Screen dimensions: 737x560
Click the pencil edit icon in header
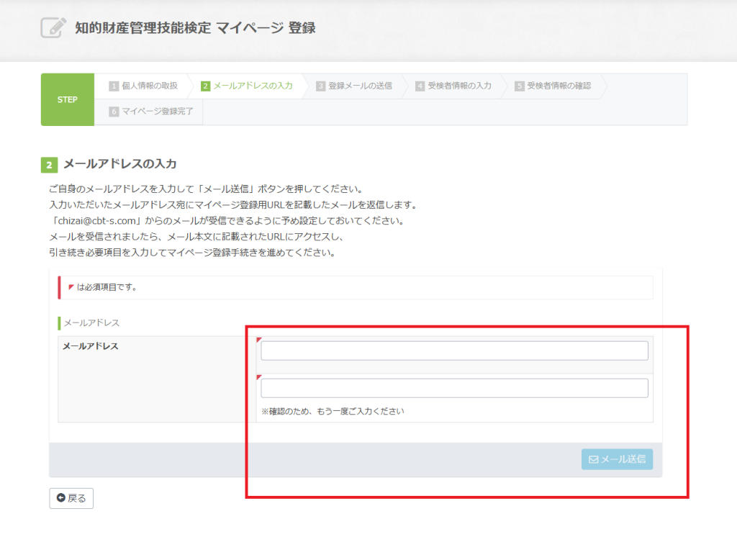pyautogui.click(x=53, y=28)
